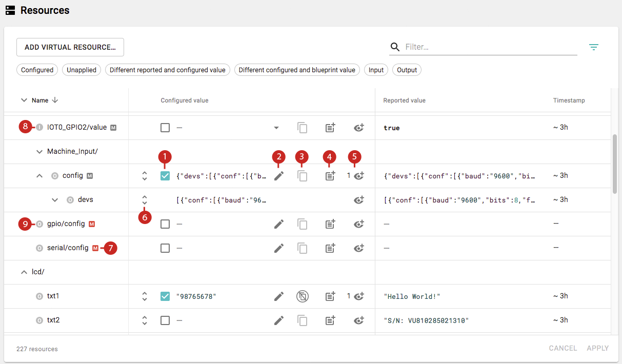
Task: Click the search magnifier icon
Action: tap(395, 47)
